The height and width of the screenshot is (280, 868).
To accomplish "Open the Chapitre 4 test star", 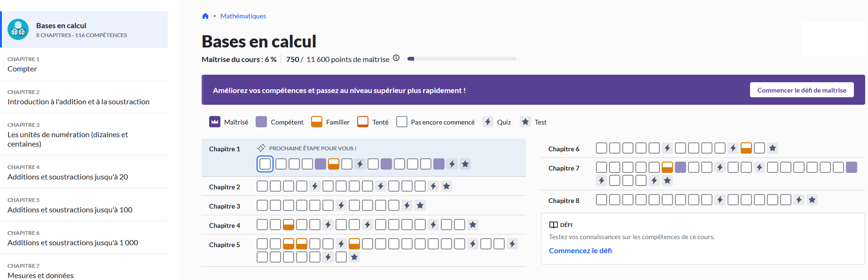I will (x=473, y=225).
